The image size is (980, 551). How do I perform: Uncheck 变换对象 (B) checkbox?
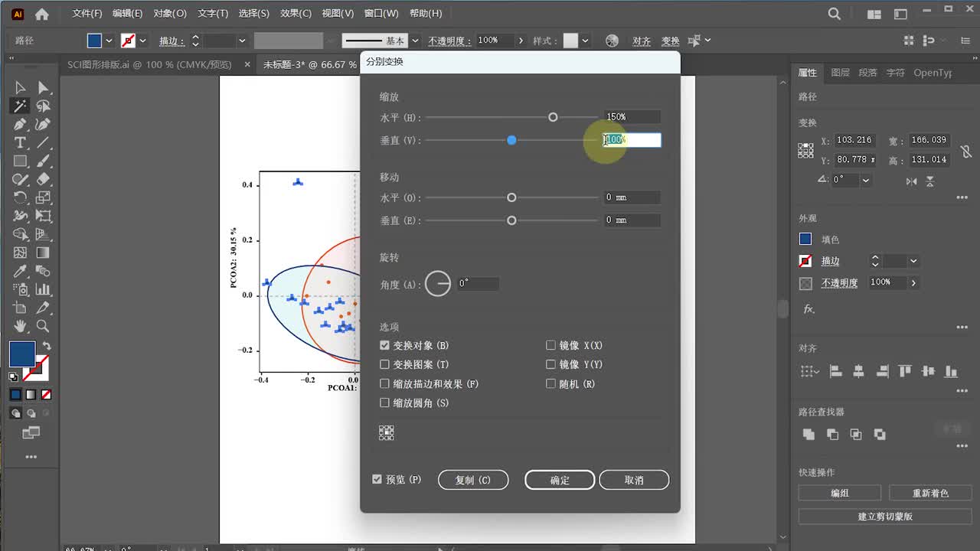pyautogui.click(x=385, y=346)
